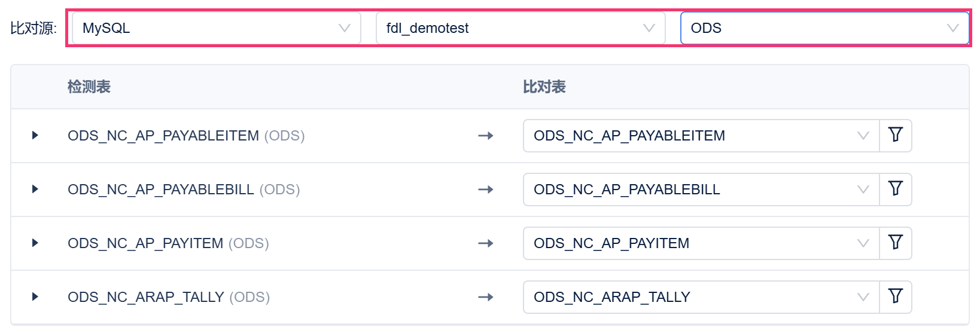Expand the ODS_NC_AP_PAYABLEBILL row triangle

[x=35, y=190]
